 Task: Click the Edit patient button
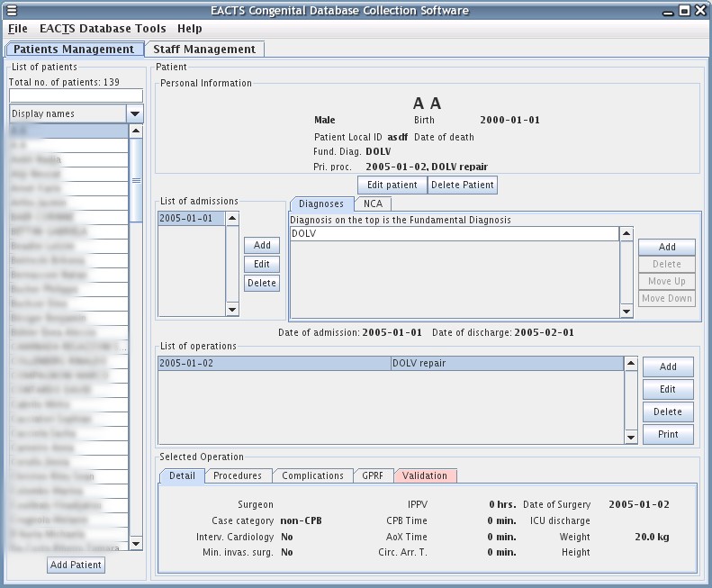pyautogui.click(x=392, y=185)
